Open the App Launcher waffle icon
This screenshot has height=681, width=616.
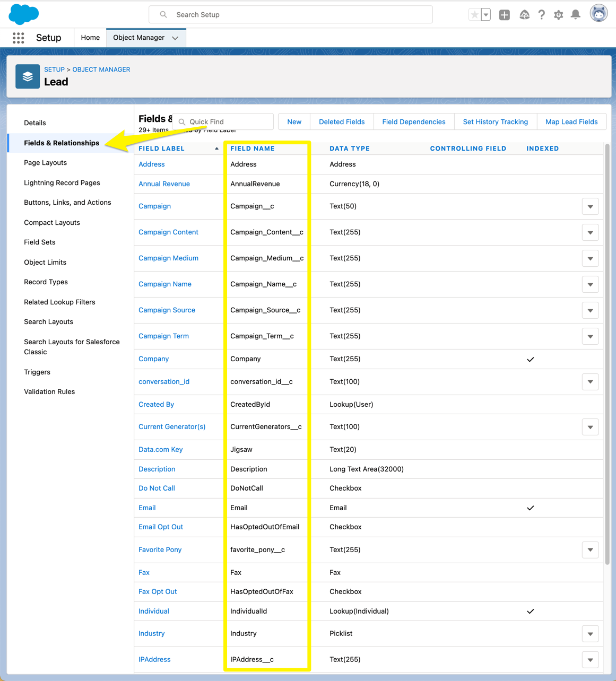click(x=19, y=38)
